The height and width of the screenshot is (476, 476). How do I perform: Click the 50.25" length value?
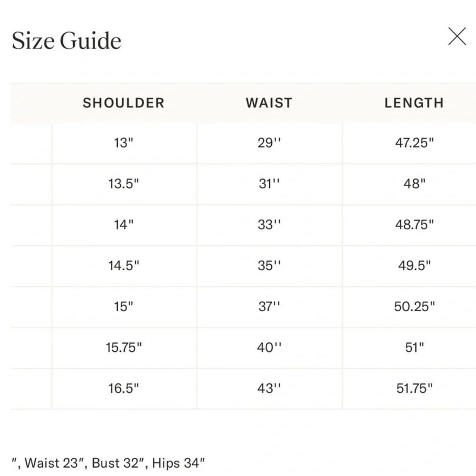click(415, 307)
